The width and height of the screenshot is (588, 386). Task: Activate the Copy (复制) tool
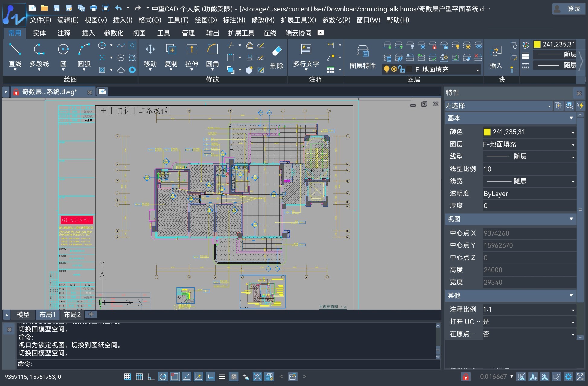coord(171,56)
